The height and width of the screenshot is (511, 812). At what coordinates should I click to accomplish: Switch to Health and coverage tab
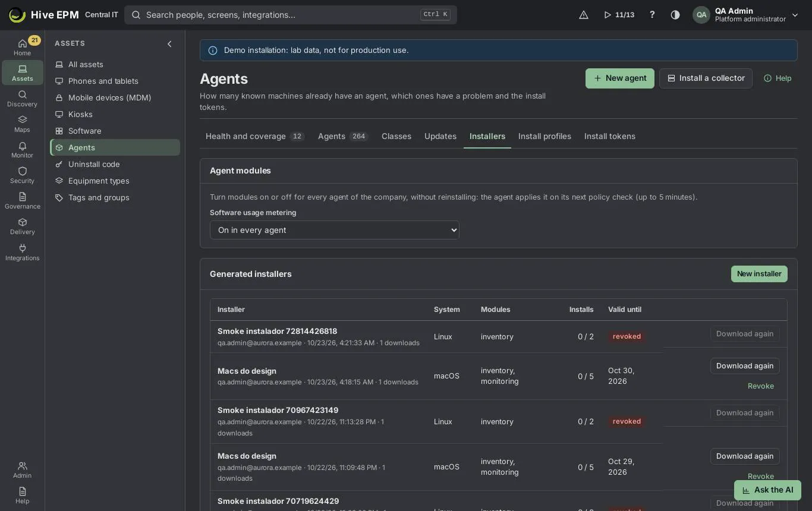(x=255, y=136)
